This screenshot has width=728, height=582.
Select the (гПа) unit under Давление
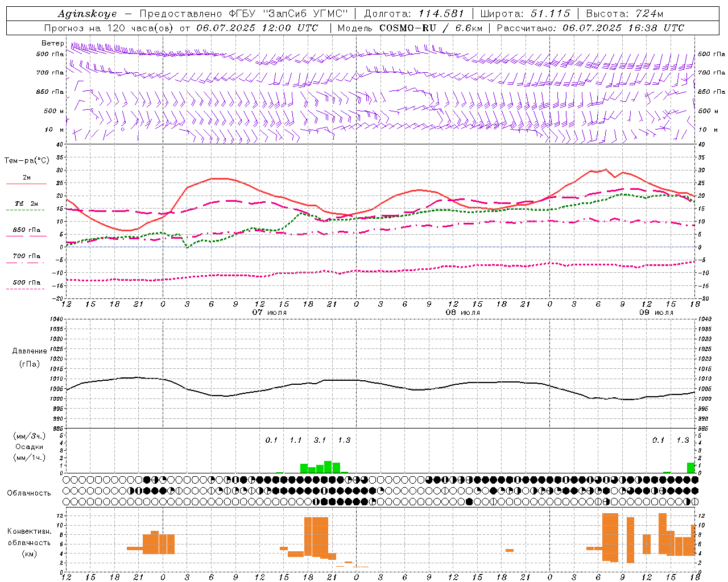coord(30,364)
